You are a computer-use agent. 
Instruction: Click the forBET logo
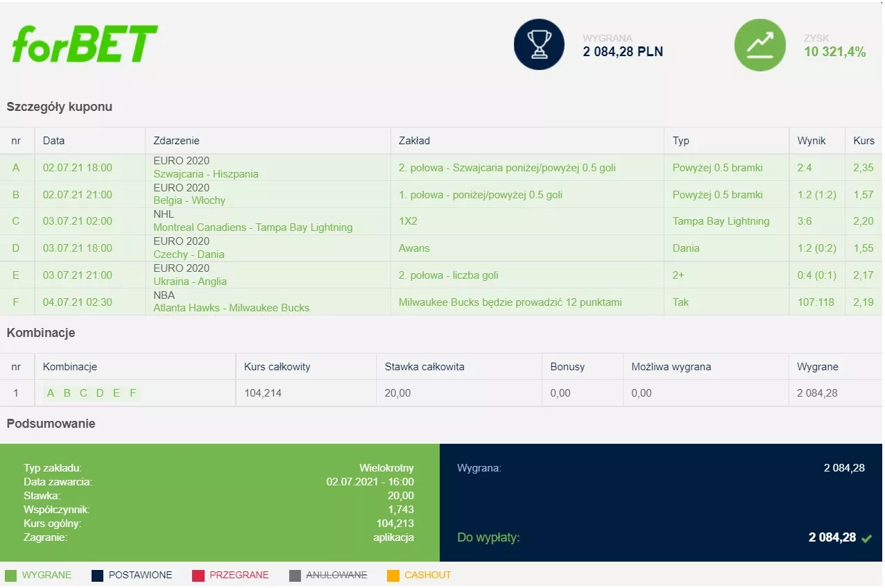pos(85,44)
